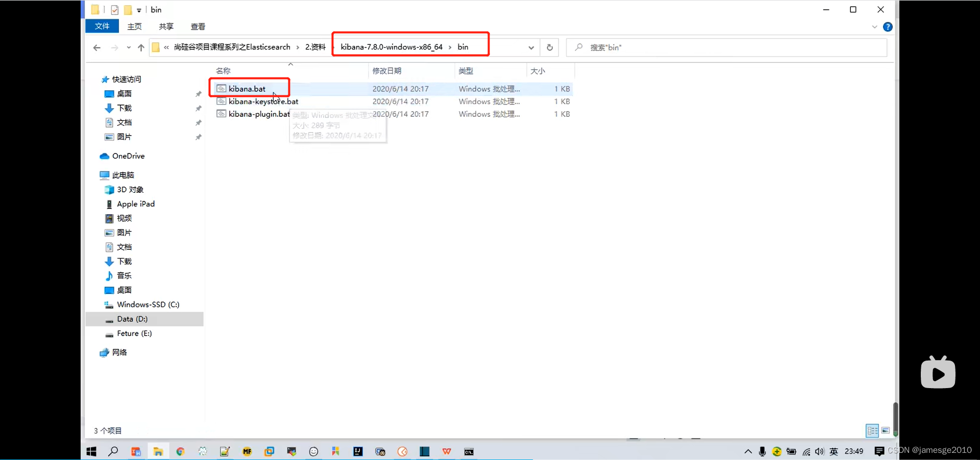Viewport: 980px width, 460px height.
Task: Expand the address bar history dropdown
Action: [531, 47]
